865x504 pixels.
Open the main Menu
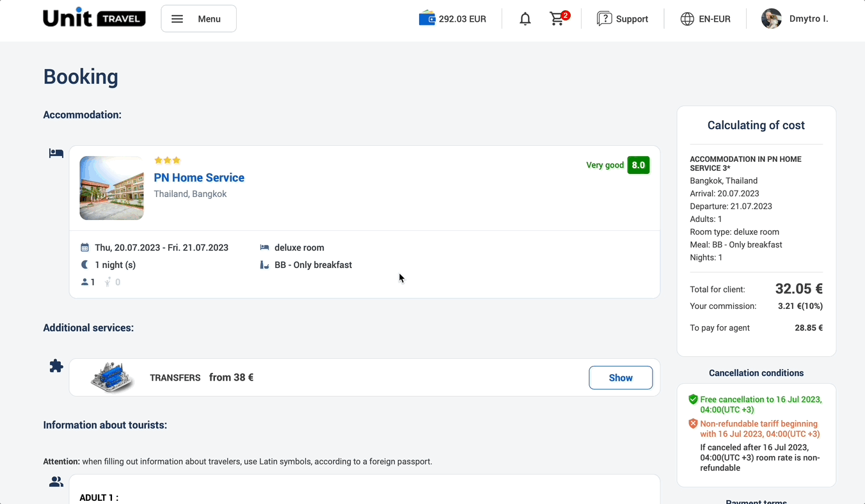[x=199, y=19]
